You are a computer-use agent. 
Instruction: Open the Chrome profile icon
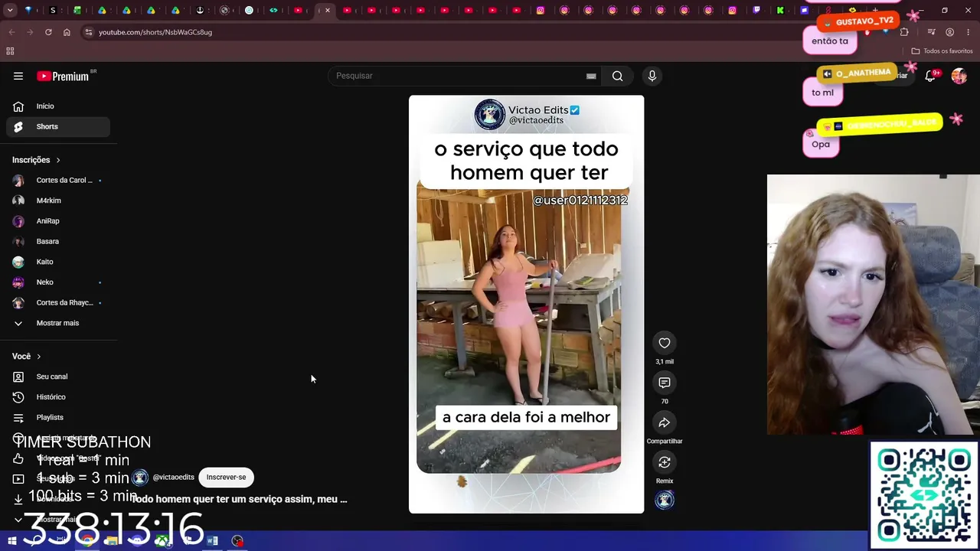[x=950, y=32]
